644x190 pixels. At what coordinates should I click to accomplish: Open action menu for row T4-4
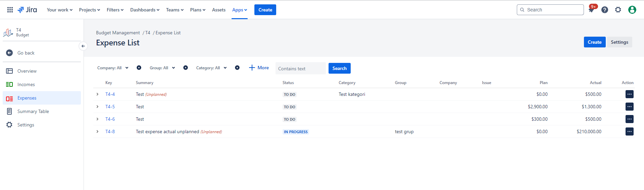630,94
